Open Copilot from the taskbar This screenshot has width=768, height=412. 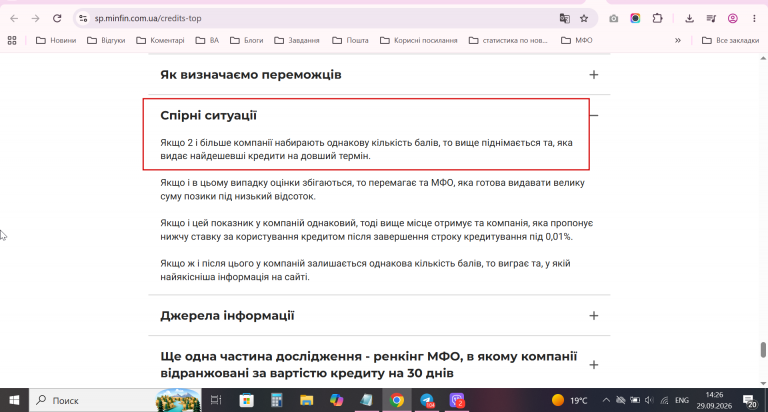336,400
